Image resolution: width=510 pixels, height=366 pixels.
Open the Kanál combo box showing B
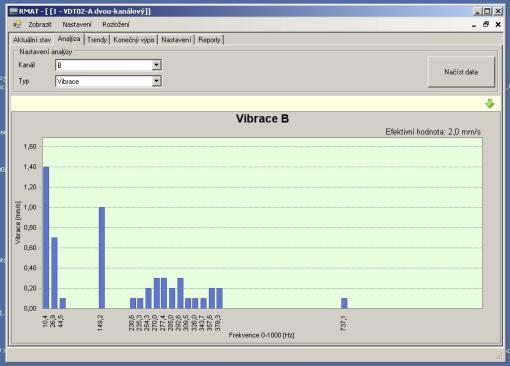pos(108,65)
